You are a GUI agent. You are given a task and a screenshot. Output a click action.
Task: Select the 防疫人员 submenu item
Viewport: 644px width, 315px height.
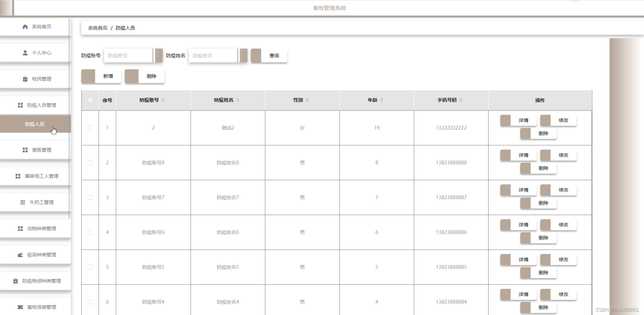click(x=35, y=124)
